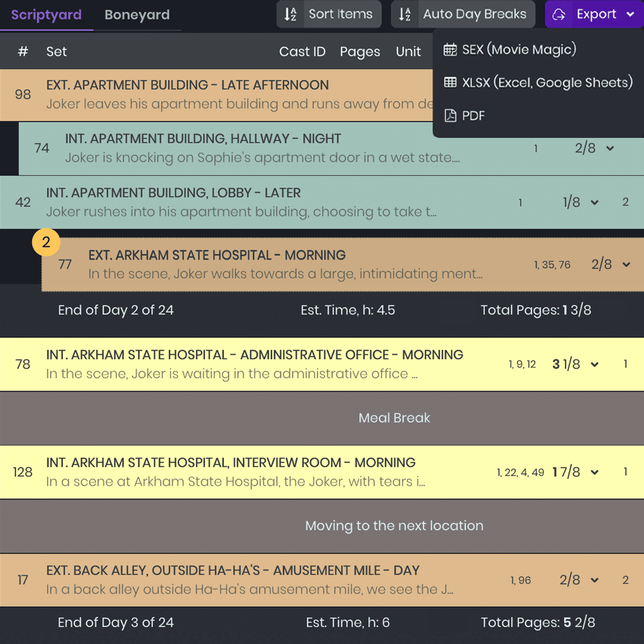Click the orange Day 2 number badge
The height and width of the screenshot is (644, 644).
click(46, 242)
